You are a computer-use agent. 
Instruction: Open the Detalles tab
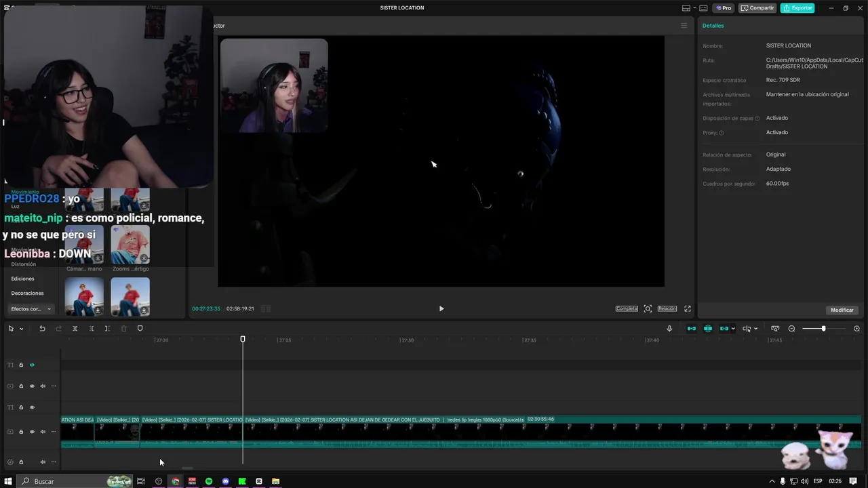pos(713,26)
